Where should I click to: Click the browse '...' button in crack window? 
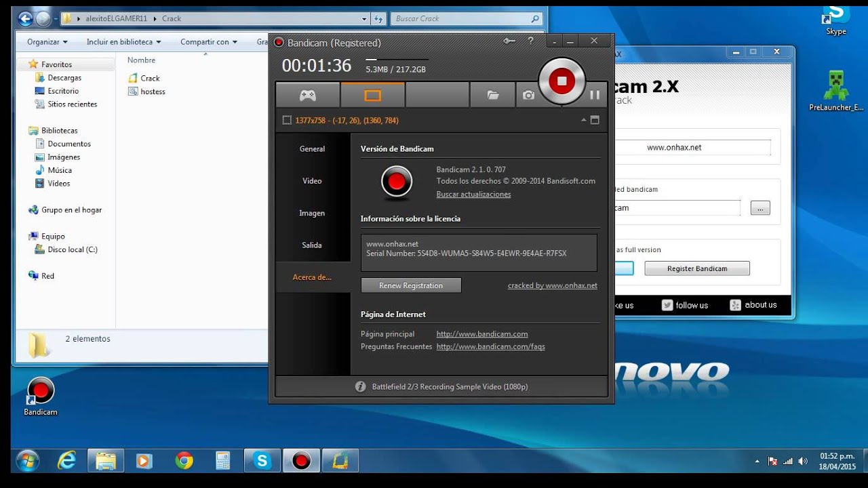[760, 208]
